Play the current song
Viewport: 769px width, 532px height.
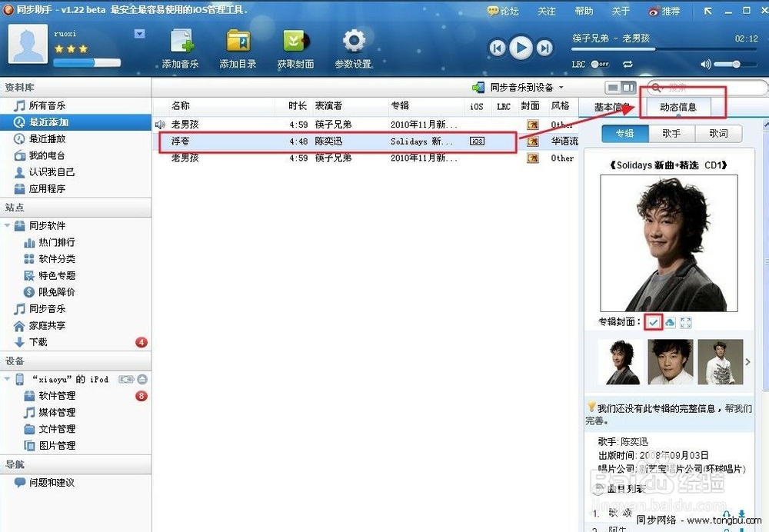click(x=521, y=48)
